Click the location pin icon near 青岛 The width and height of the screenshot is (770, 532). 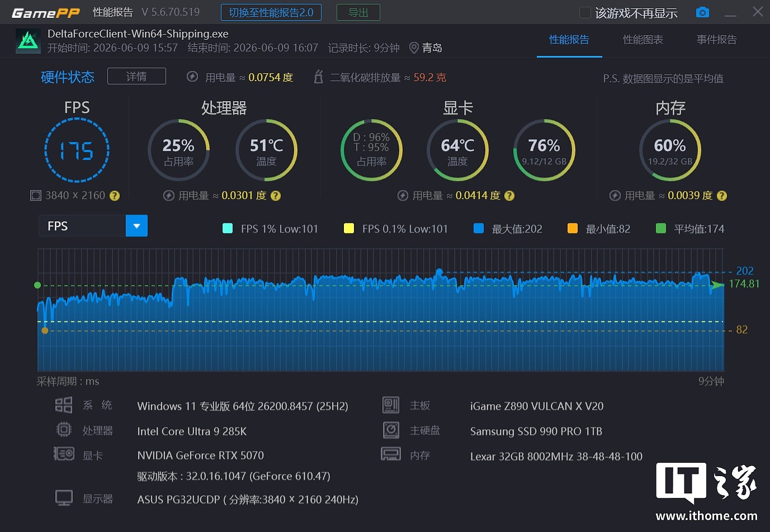[414, 48]
